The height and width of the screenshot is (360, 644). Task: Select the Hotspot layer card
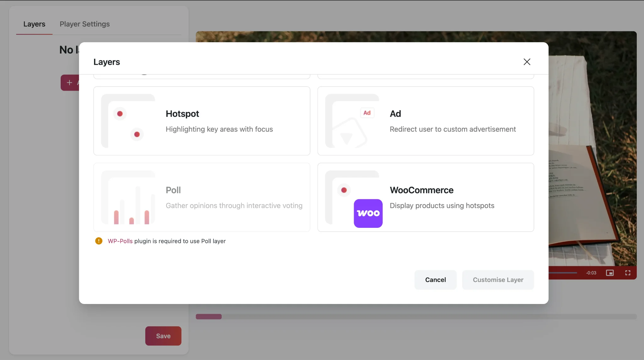tap(202, 121)
